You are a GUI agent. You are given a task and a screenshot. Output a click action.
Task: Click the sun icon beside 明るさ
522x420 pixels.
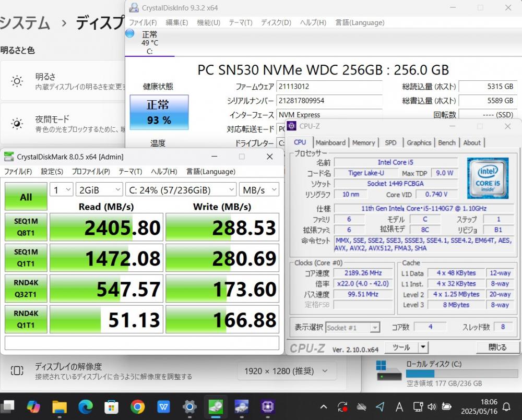pyautogui.click(x=17, y=81)
